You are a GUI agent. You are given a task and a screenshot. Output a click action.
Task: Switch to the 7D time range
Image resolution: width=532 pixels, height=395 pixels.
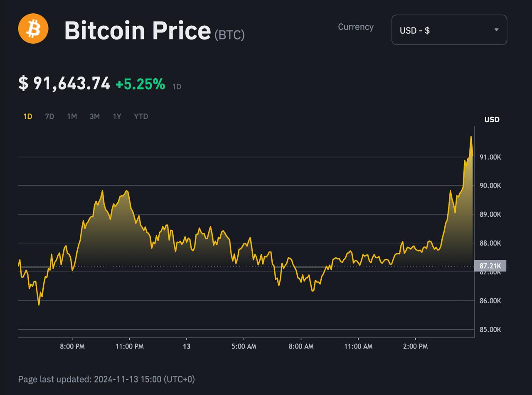click(49, 116)
